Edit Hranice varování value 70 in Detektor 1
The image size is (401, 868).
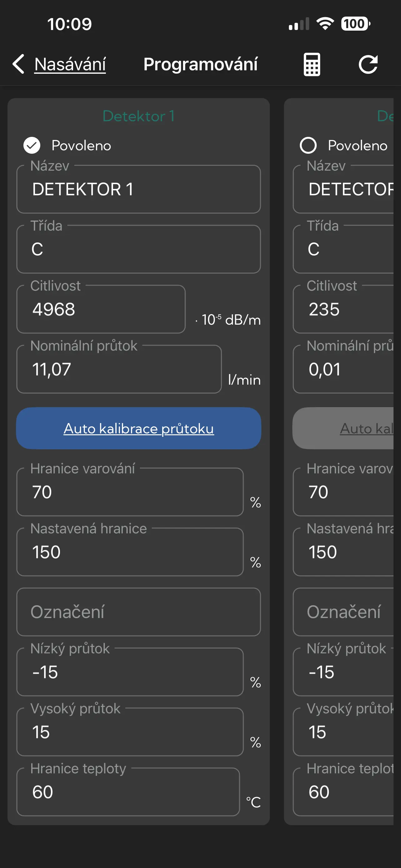[130, 492]
